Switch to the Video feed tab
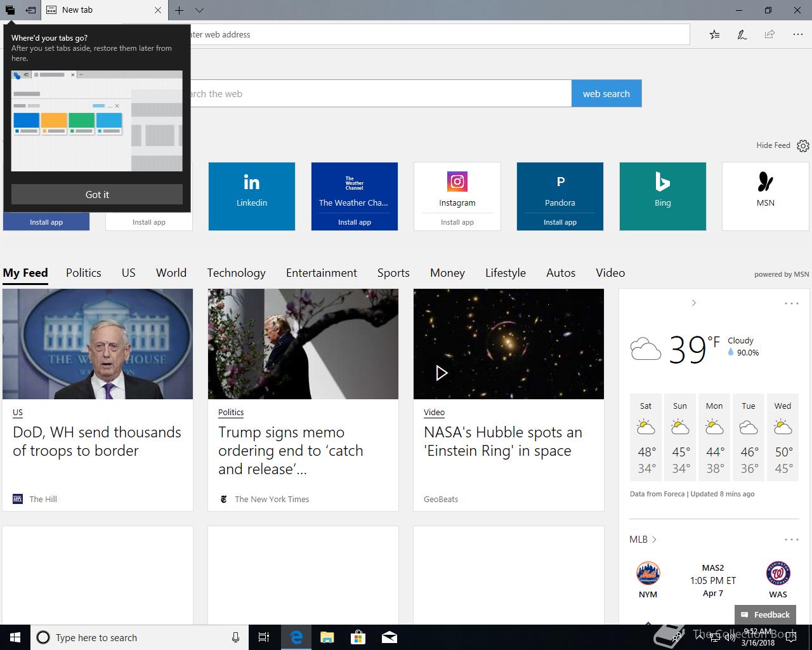This screenshot has height=650, width=812. pos(610,273)
